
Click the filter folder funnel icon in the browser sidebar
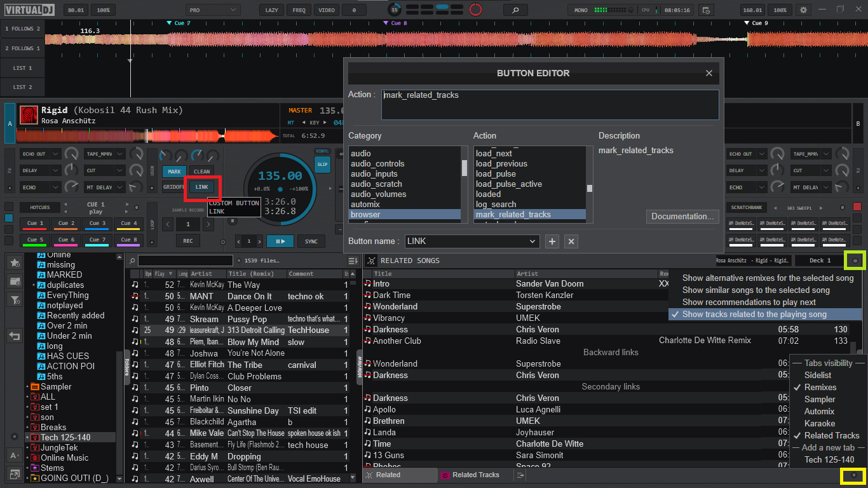pyautogui.click(x=14, y=300)
